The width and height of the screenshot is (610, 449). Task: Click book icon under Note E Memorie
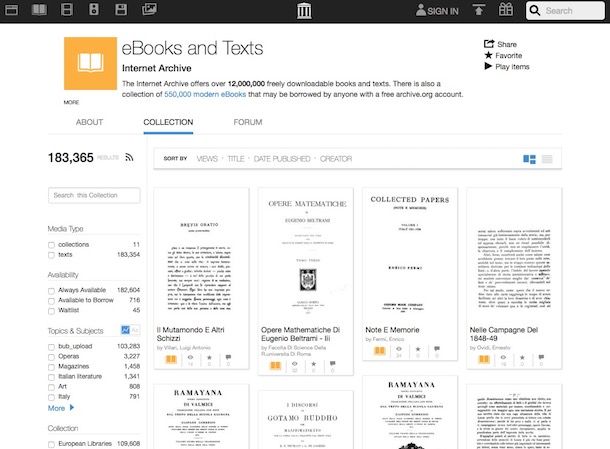(380, 351)
